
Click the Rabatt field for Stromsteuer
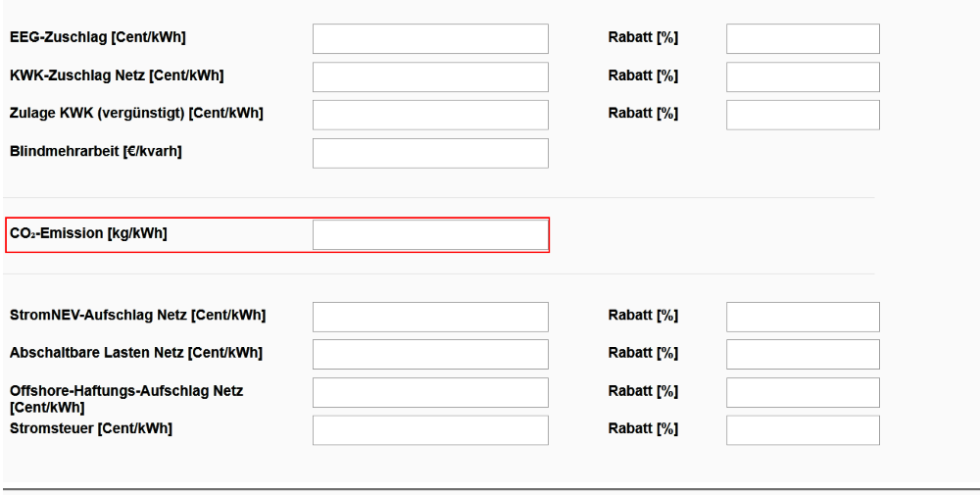[x=803, y=430]
